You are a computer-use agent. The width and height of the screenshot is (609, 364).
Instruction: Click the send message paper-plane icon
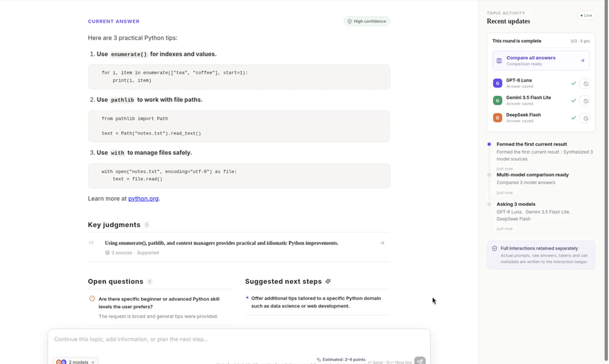[x=420, y=361]
